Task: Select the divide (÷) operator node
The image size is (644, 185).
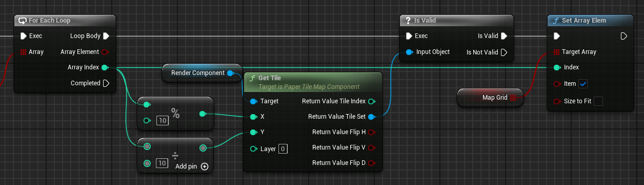Action: (175, 156)
